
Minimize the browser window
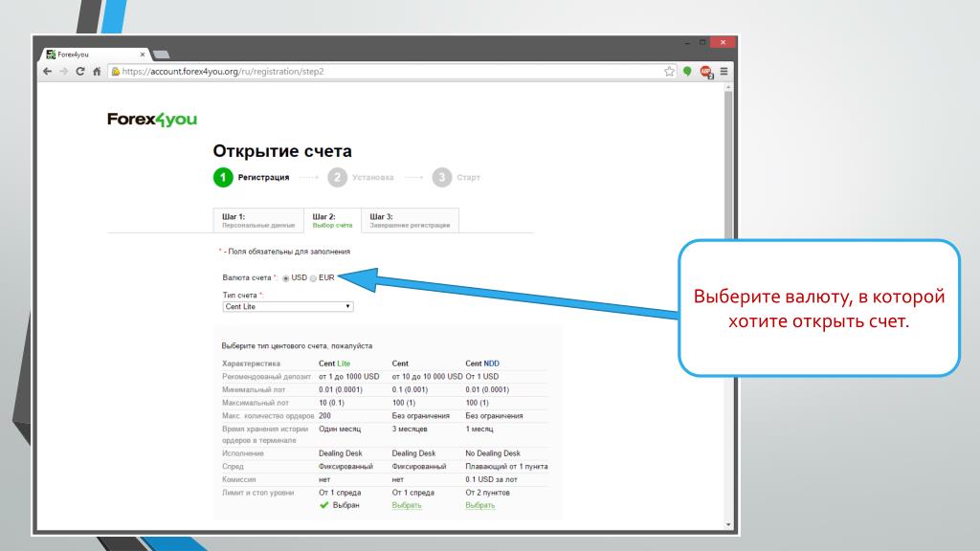coord(687,42)
